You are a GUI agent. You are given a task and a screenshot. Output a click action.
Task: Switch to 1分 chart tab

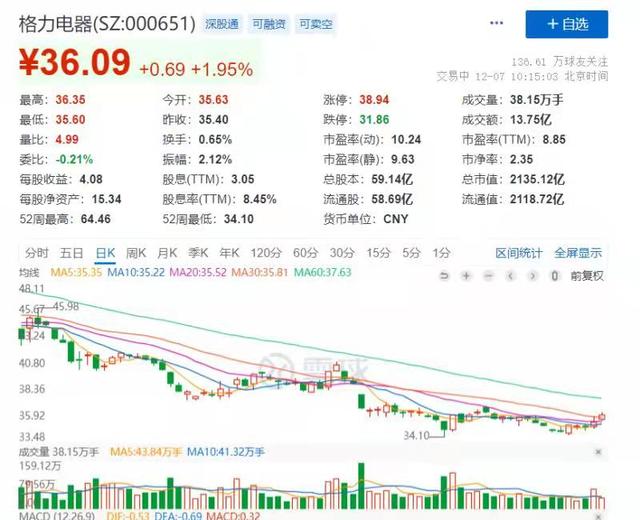click(x=441, y=253)
